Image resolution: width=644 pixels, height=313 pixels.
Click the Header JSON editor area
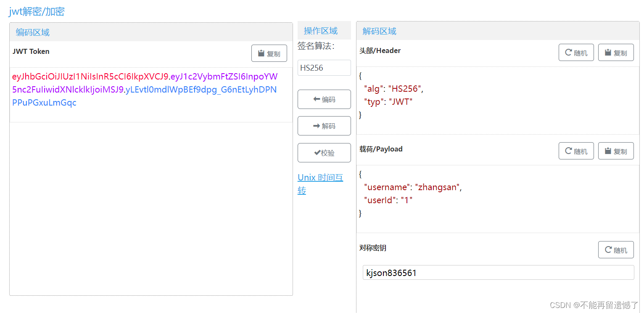coord(498,101)
